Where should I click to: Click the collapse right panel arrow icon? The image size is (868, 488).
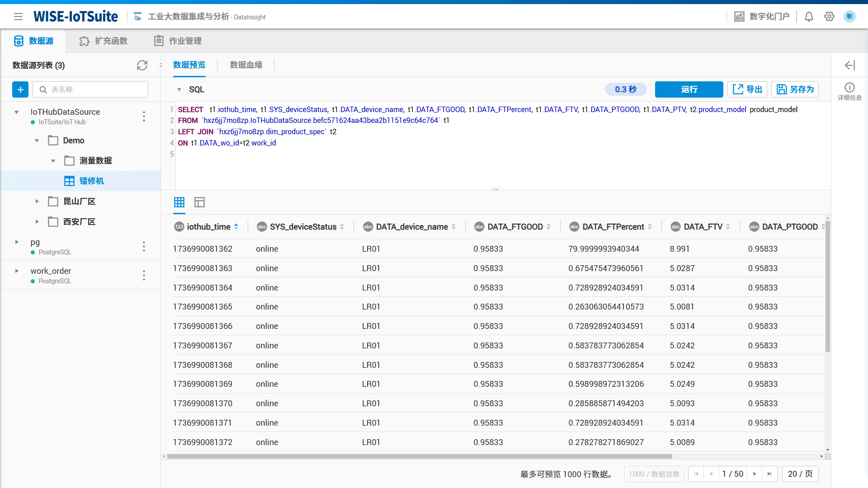click(849, 66)
